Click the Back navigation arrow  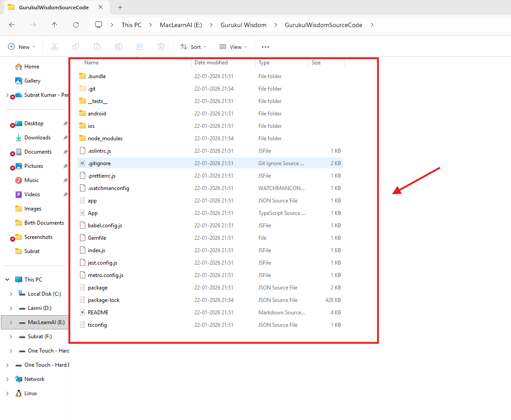pyautogui.click(x=12, y=25)
